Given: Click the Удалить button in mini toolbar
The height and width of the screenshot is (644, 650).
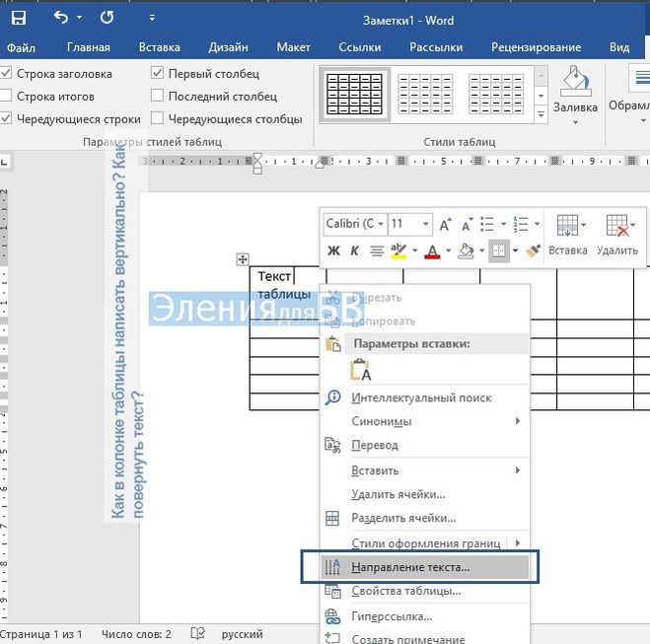Looking at the screenshot, I should tap(617, 236).
